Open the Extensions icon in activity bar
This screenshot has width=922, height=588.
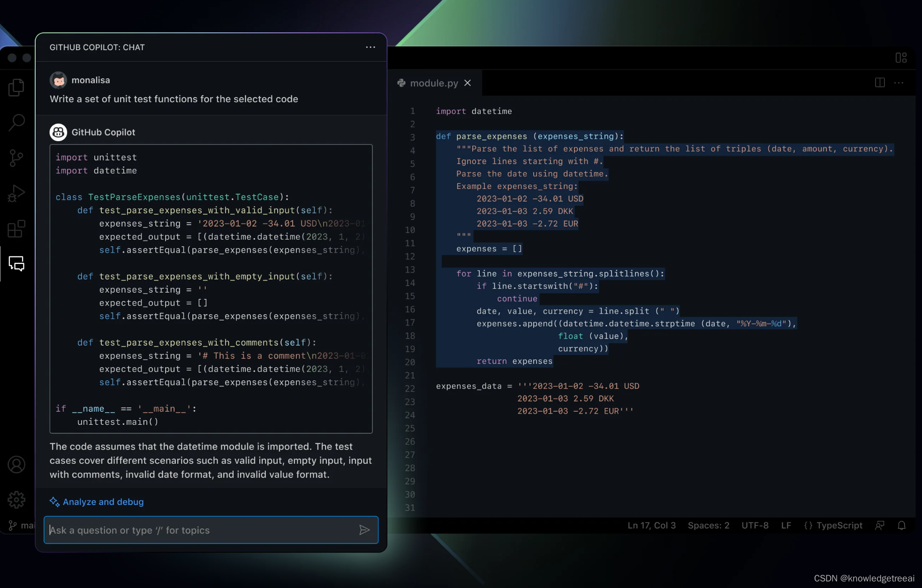[16, 229]
